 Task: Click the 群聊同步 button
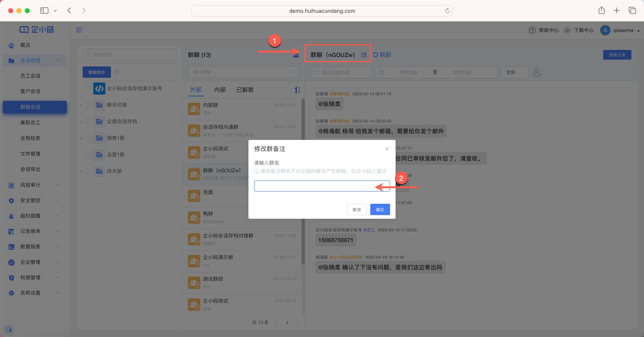pyautogui.click(x=97, y=72)
